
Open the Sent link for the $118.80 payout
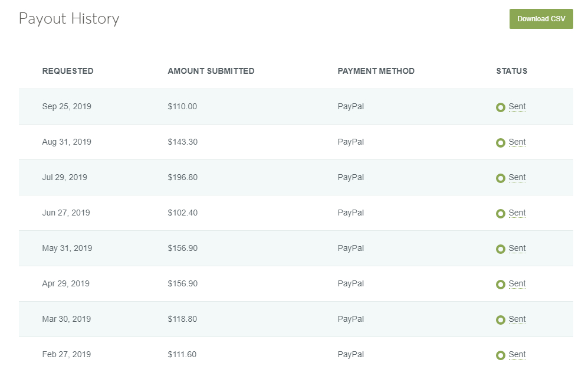[x=517, y=319]
